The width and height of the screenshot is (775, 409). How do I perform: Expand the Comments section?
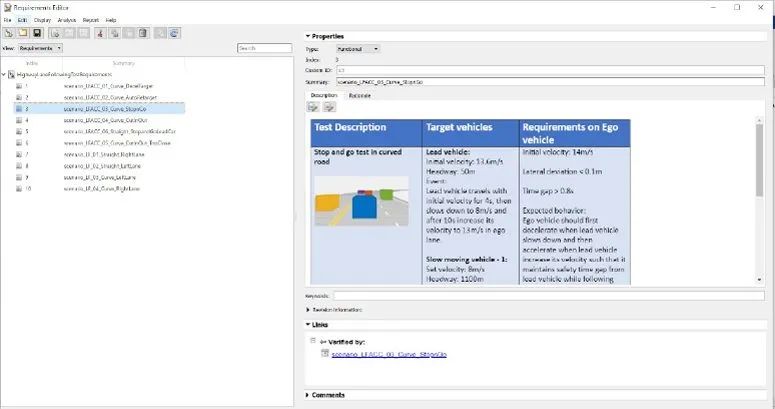pos(308,395)
